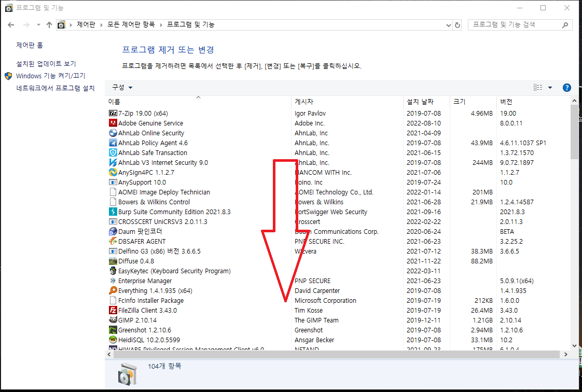Click the blue help question mark

pyautogui.click(x=566, y=87)
